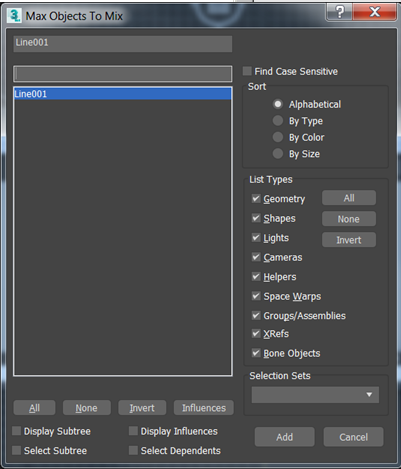This screenshot has width=401, height=469.
Task: Toggle the Shapes checkbox
Action: click(x=256, y=218)
